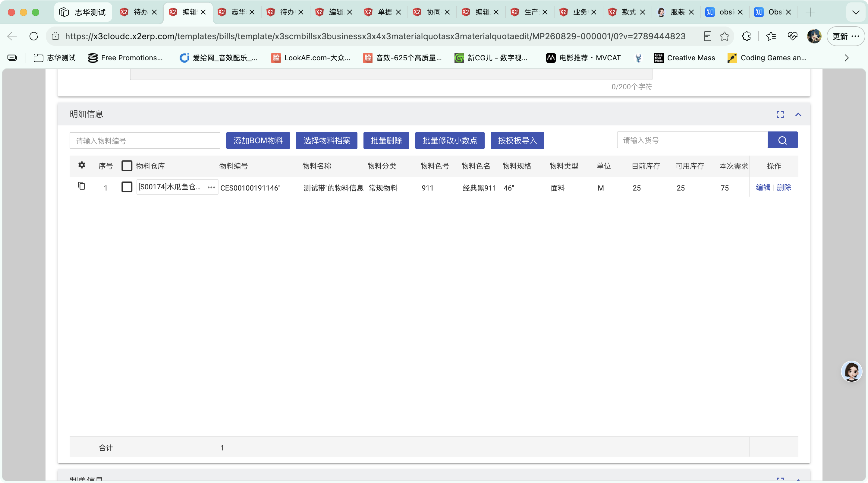Open browser profile avatar
This screenshot has height=483, width=868.
point(814,36)
